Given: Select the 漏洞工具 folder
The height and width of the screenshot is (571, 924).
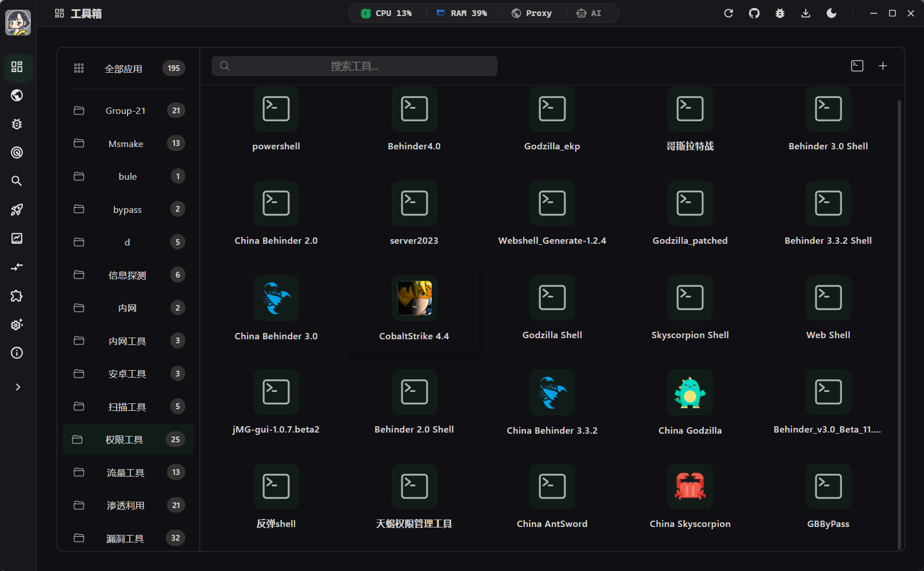Looking at the screenshot, I should tap(128, 538).
